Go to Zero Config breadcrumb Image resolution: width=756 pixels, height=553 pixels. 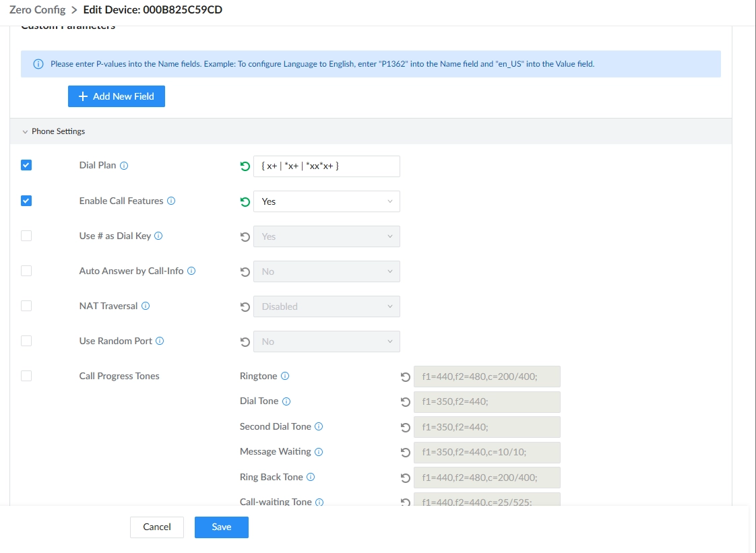point(37,9)
